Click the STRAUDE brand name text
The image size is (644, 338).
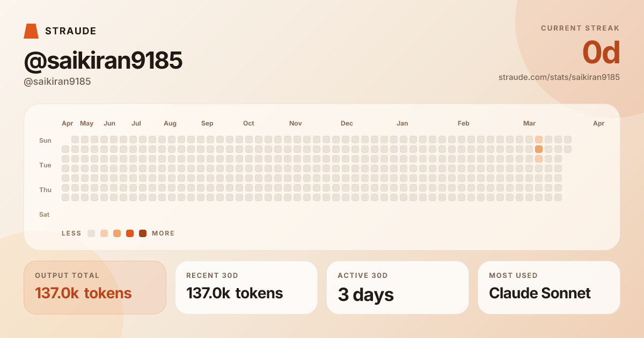[71, 31]
